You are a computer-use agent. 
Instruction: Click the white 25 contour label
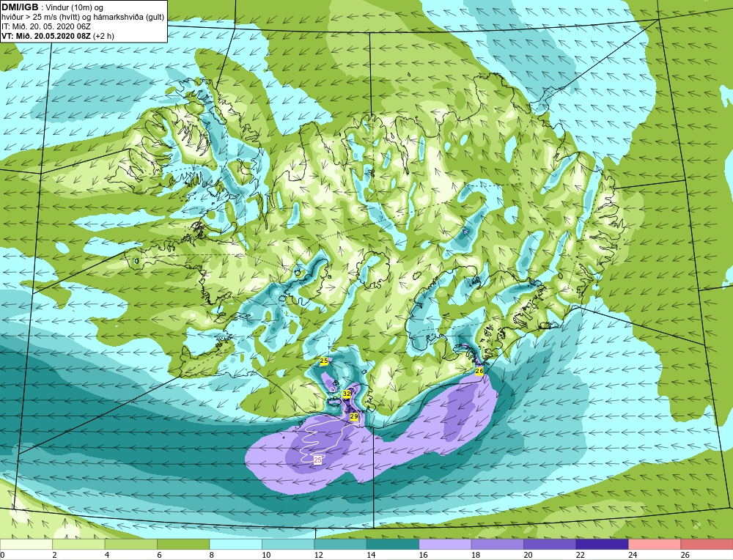(318, 460)
